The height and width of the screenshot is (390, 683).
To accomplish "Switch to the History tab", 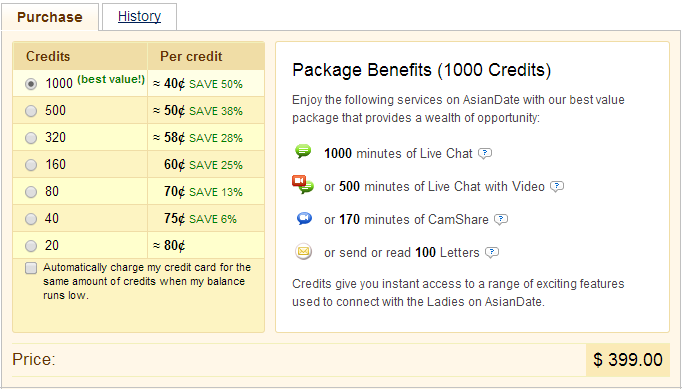I will 139,17.
